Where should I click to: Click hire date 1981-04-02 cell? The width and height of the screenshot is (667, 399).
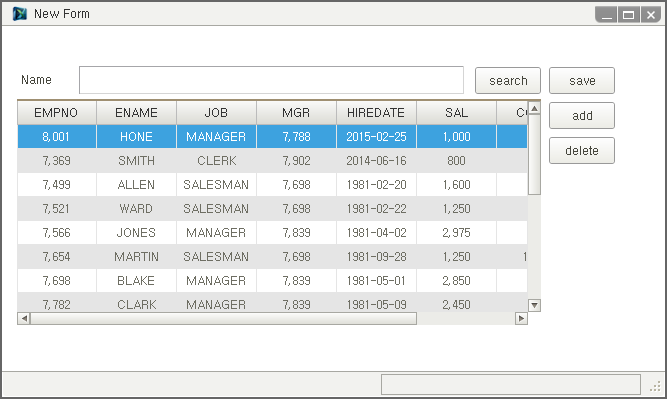376,233
